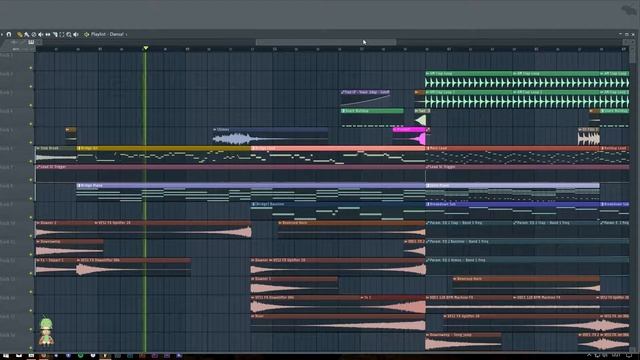Viewport: 640px width, 360px height.
Task: Open the Riser clip menu arrow
Action: [253, 316]
